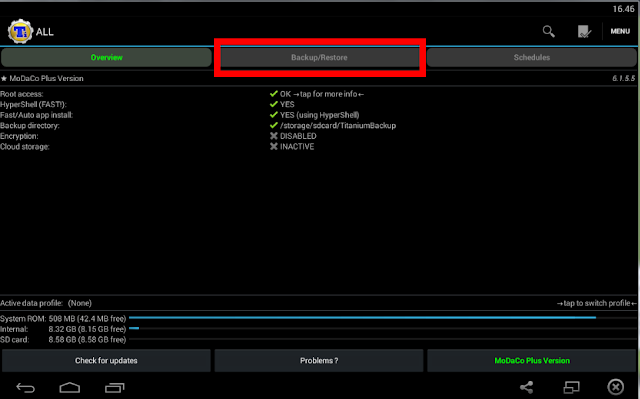
Task: Click the System ROM usage bar
Action: click(382, 317)
